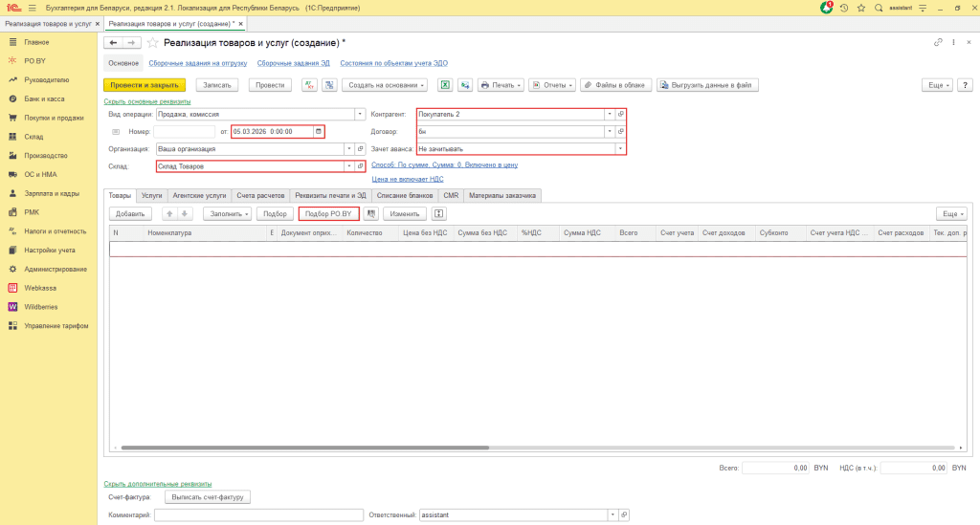Open the Печать dropdown menu
Image resolution: width=980 pixels, height=525 pixels.
pyautogui.click(x=501, y=85)
